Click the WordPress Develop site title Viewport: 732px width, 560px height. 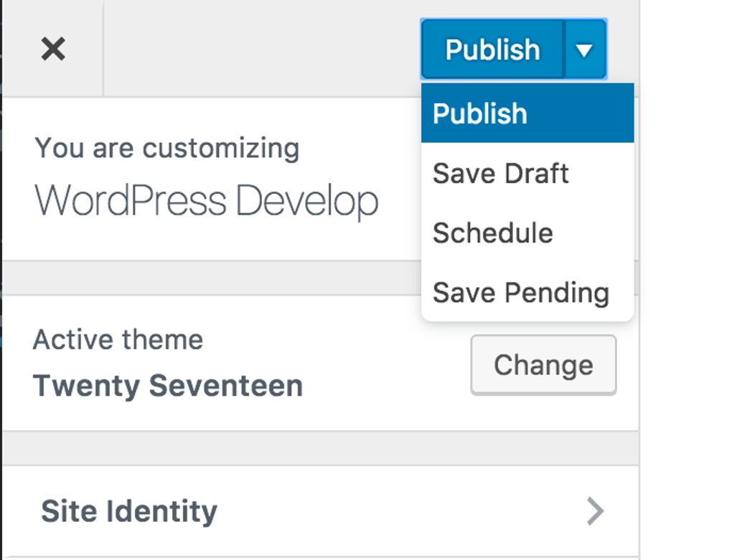click(207, 200)
